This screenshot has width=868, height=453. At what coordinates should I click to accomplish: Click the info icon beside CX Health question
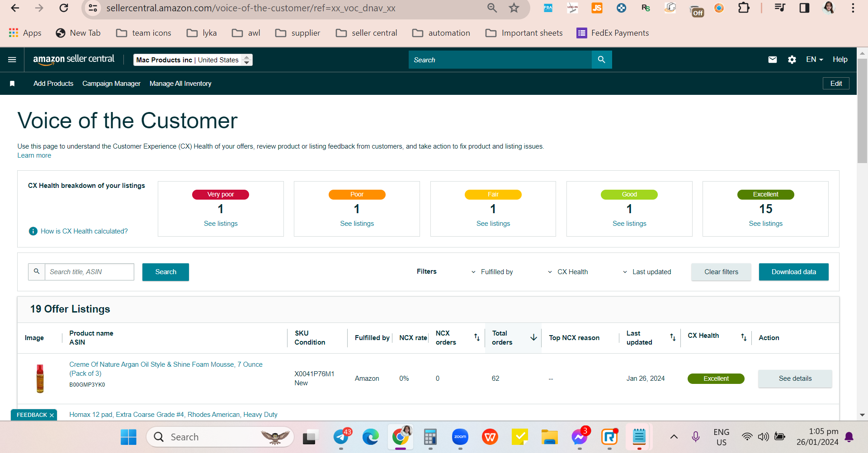[33, 231]
